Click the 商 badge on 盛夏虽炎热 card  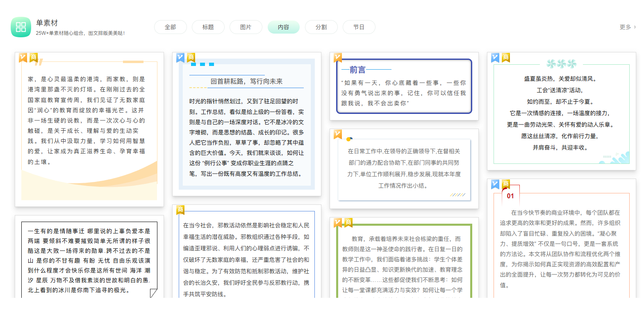click(506, 57)
